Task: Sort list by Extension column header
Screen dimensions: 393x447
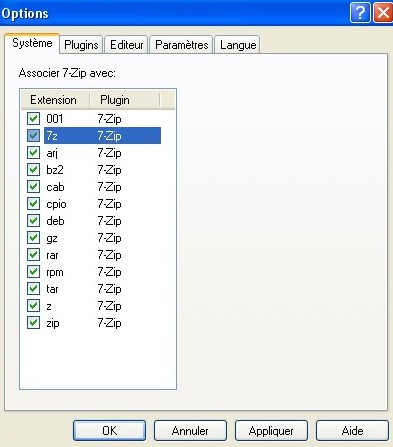Action: tap(56, 100)
